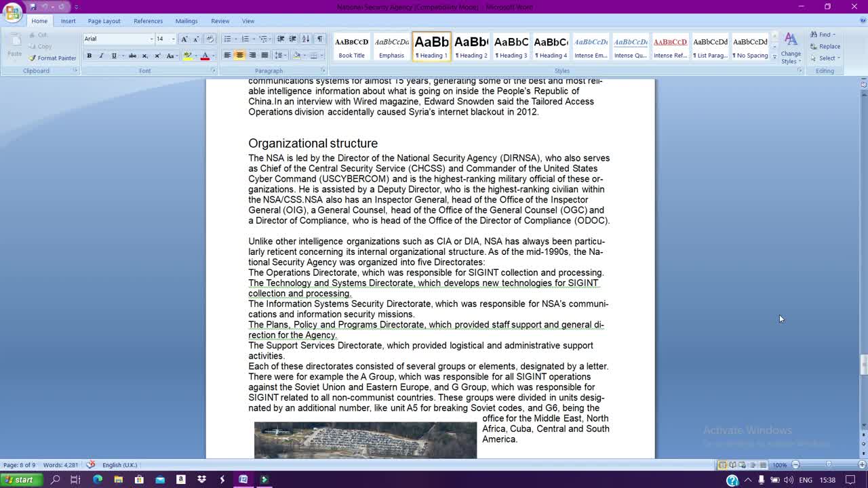Viewport: 868px width, 488px height.
Task: Click the Format Painter button
Action: 53,58
